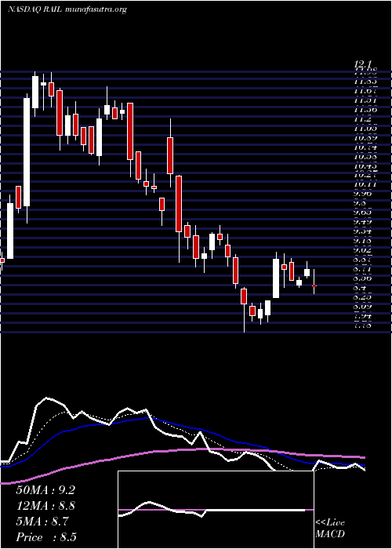Select the Price : 8.5 readout
The image size is (392, 549).
click(x=46, y=537)
